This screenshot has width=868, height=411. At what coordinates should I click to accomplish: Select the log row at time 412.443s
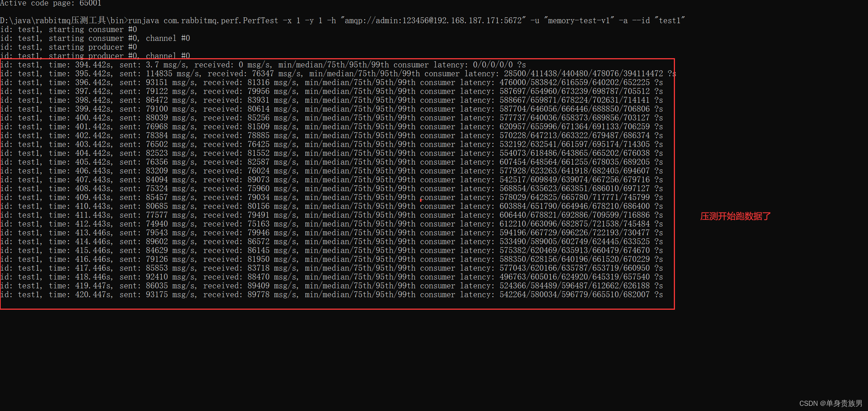(x=332, y=224)
